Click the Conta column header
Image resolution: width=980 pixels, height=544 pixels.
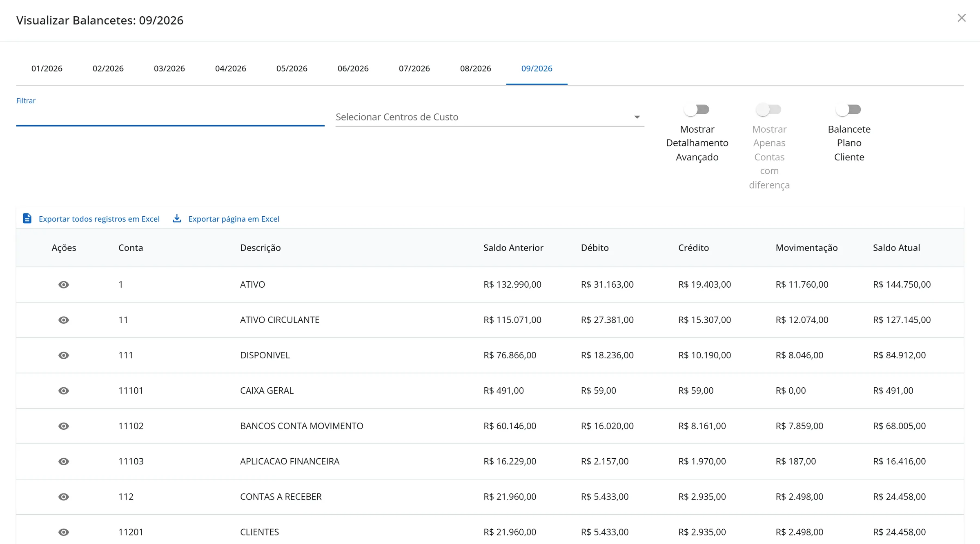(x=131, y=248)
